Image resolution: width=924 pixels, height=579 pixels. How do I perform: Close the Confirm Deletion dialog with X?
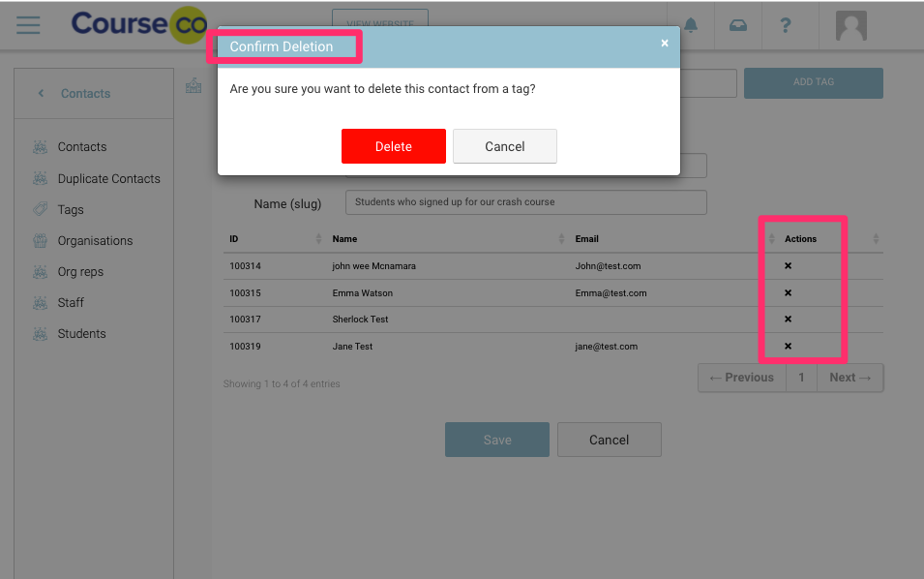[x=665, y=44]
